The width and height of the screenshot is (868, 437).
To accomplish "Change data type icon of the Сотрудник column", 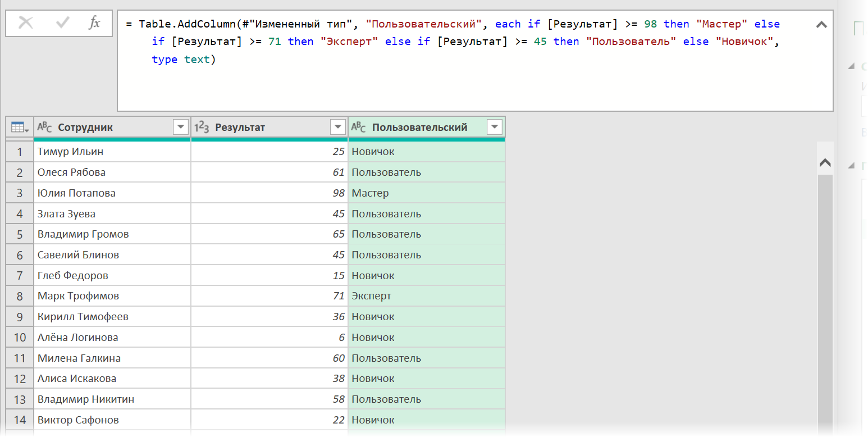I will click(x=44, y=128).
